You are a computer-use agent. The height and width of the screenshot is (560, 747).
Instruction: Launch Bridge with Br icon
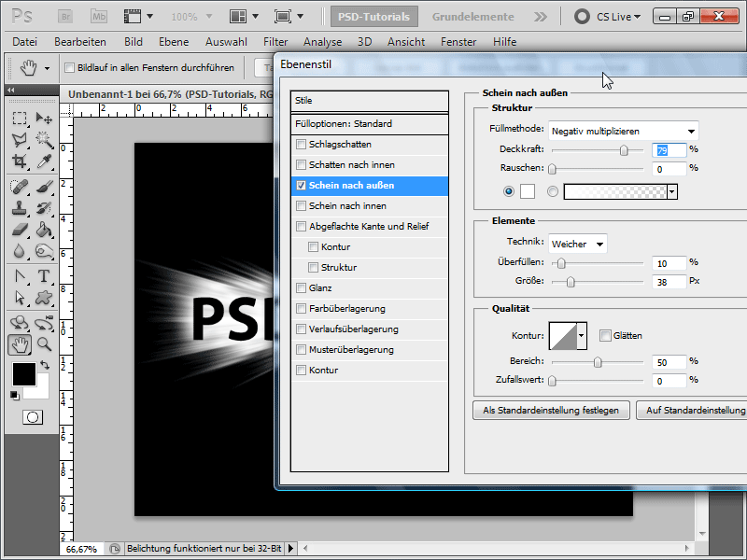[x=66, y=17]
